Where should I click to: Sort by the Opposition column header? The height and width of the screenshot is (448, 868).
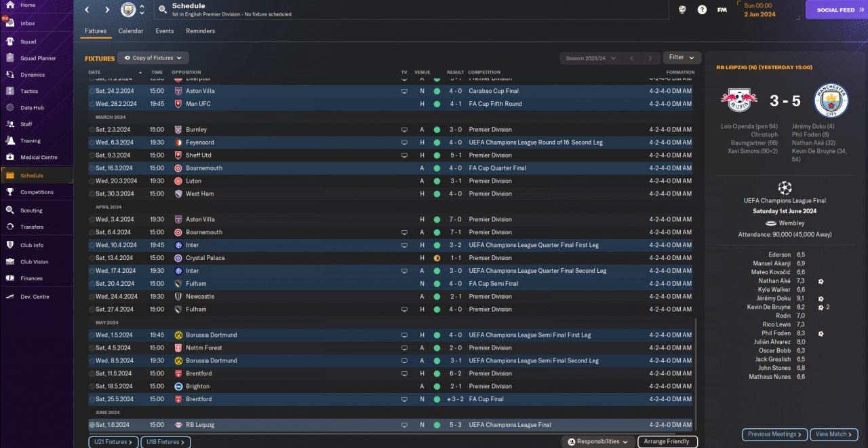[186, 72]
